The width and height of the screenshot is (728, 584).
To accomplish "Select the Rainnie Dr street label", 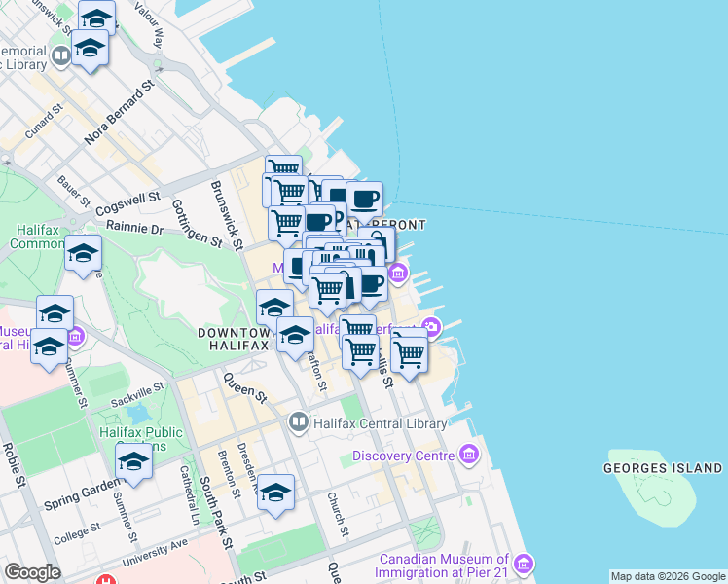I will pyautogui.click(x=134, y=228).
